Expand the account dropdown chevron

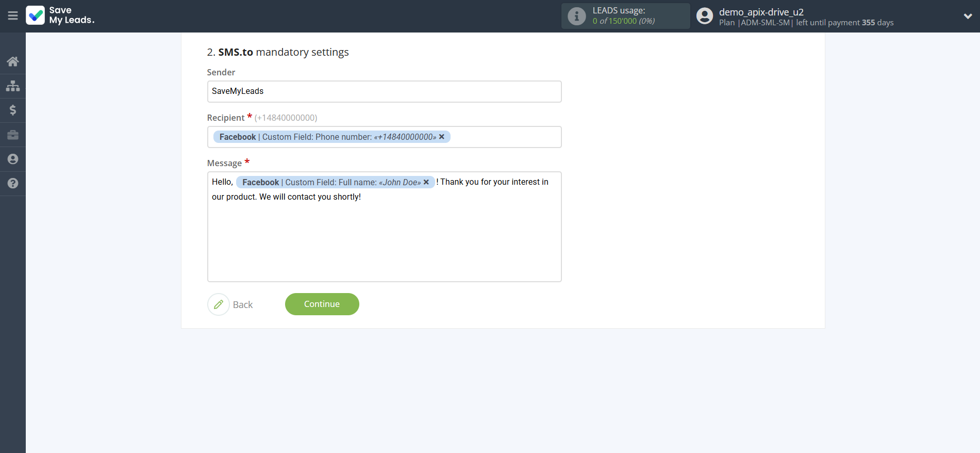click(968, 16)
